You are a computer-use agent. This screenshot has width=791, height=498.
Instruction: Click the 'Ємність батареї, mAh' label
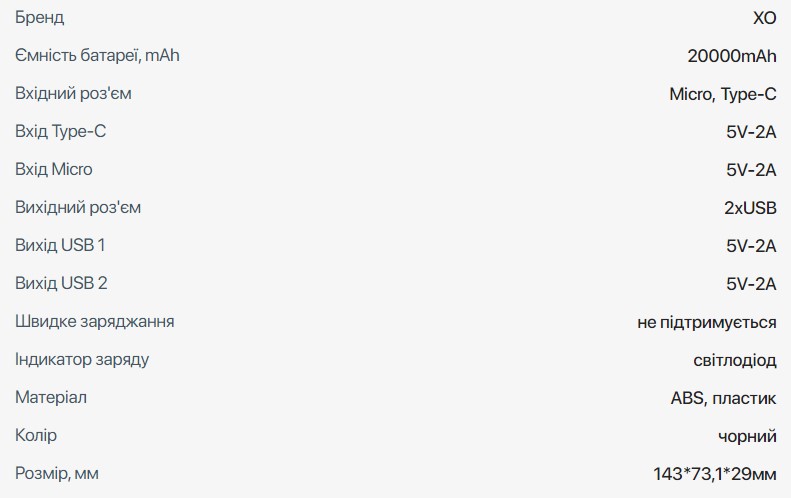pos(97,56)
